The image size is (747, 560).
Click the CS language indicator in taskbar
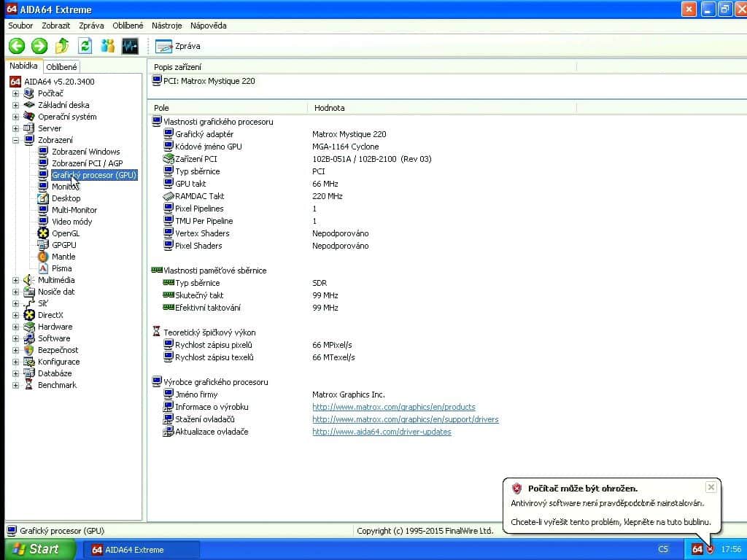click(662, 550)
